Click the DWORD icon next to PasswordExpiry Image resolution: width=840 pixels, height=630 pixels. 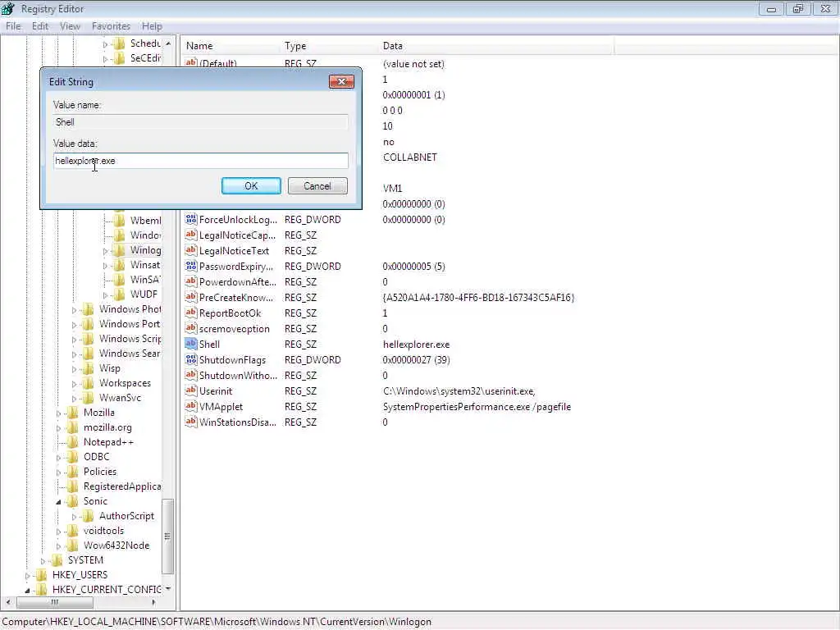point(190,266)
